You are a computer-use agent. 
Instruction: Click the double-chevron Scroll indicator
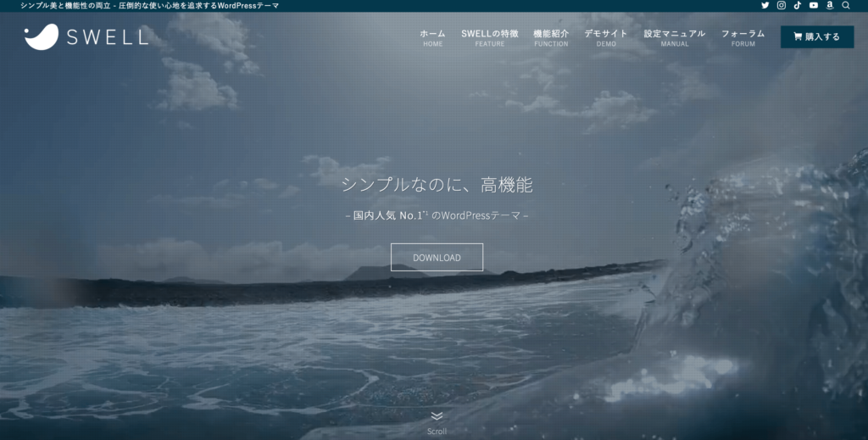tap(437, 423)
